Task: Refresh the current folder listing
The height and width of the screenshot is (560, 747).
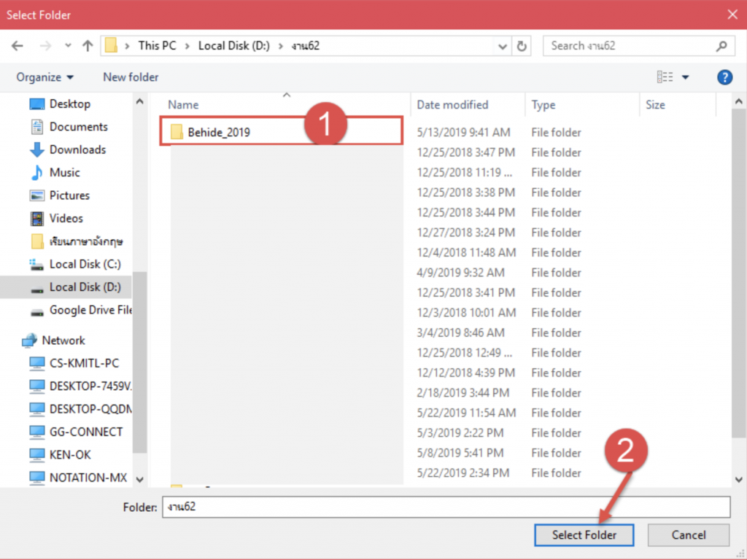Action: click(522, 45)
